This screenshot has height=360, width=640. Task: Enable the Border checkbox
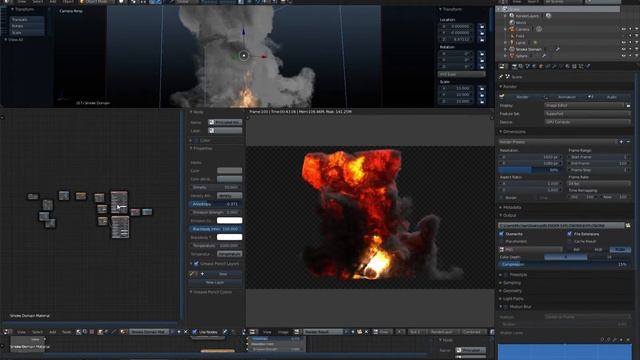pyautogui.click(x=501, y=198)
